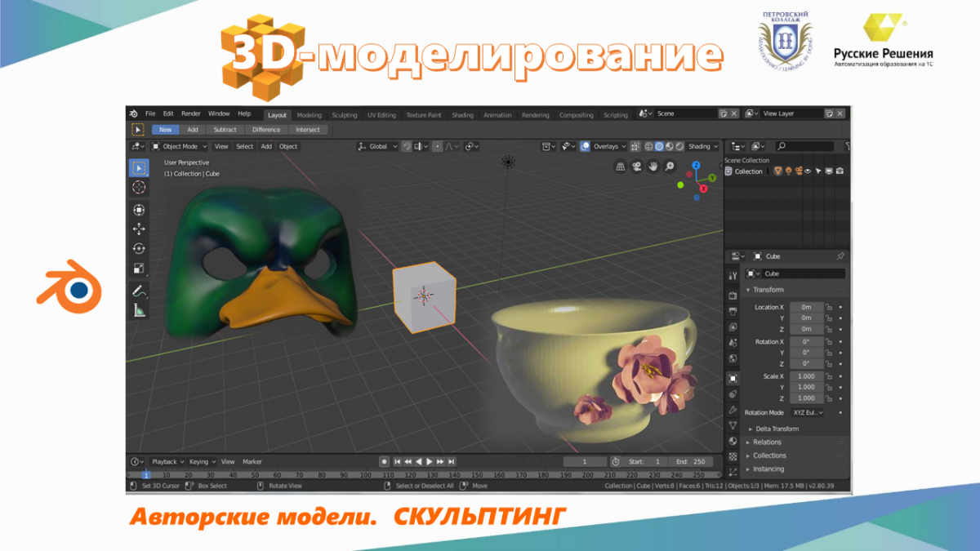Toggle Collection visibility eye icon
Image resolution: width=980 pixels, height=551 pixels.
(x=808, y=171)
